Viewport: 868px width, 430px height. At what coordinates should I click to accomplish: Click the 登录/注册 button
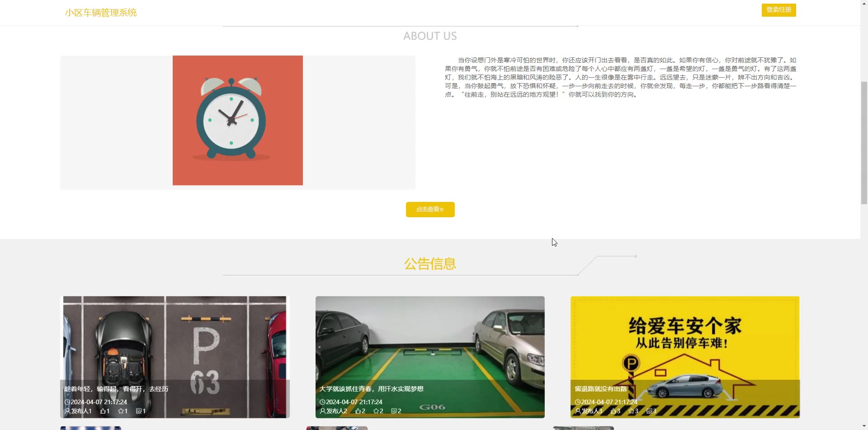pyautogui.click(x=778, y=10)
